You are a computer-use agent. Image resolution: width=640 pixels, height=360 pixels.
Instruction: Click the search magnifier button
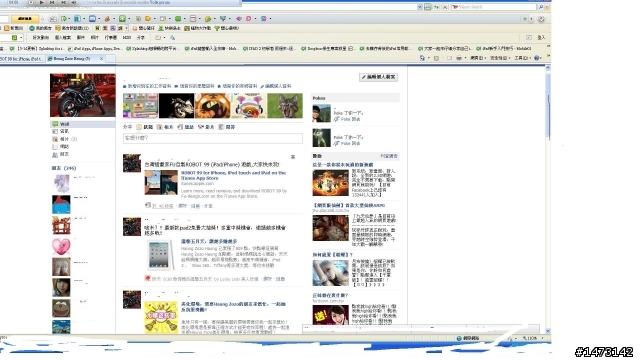(541, 7)
